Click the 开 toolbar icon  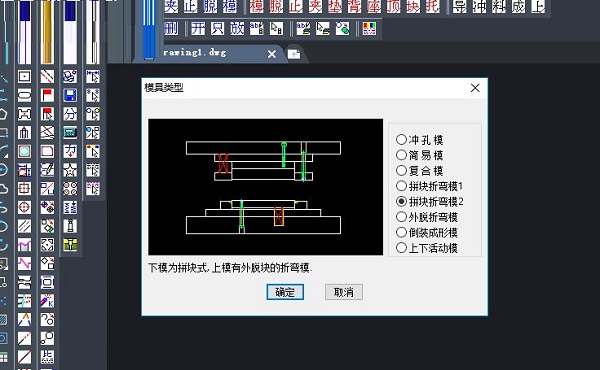tap(198, 28)
